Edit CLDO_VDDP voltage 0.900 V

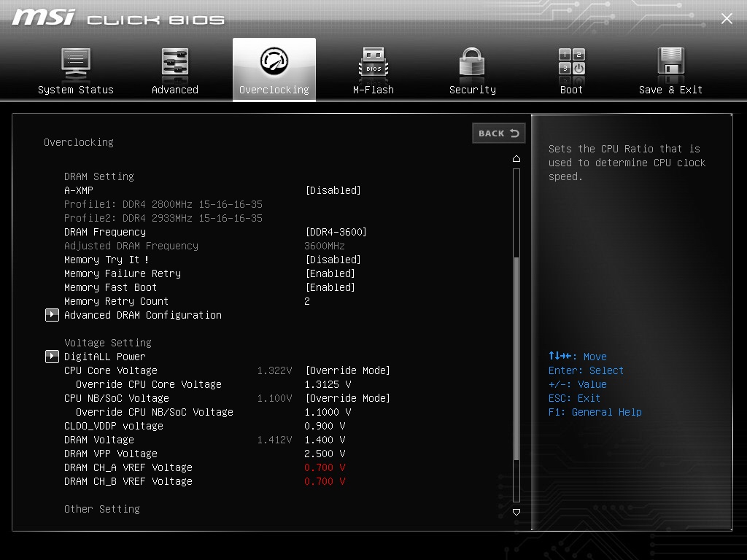(x=325, y=426)
